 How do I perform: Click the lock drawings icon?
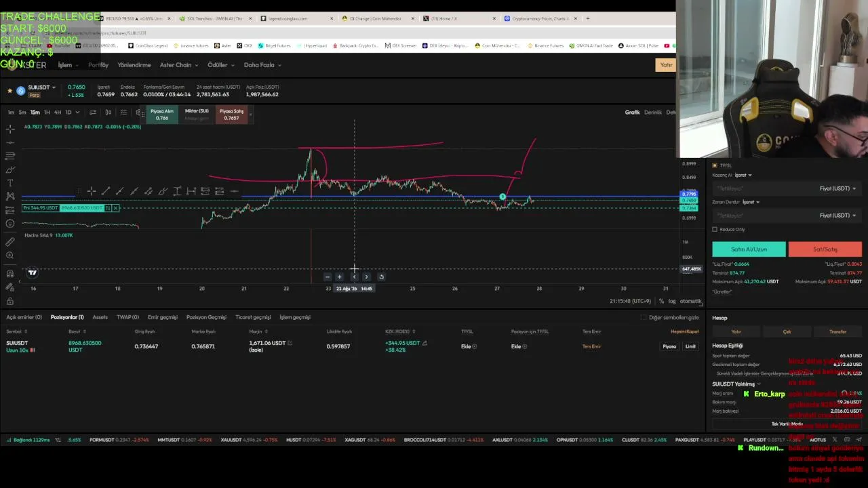(10, 302)
